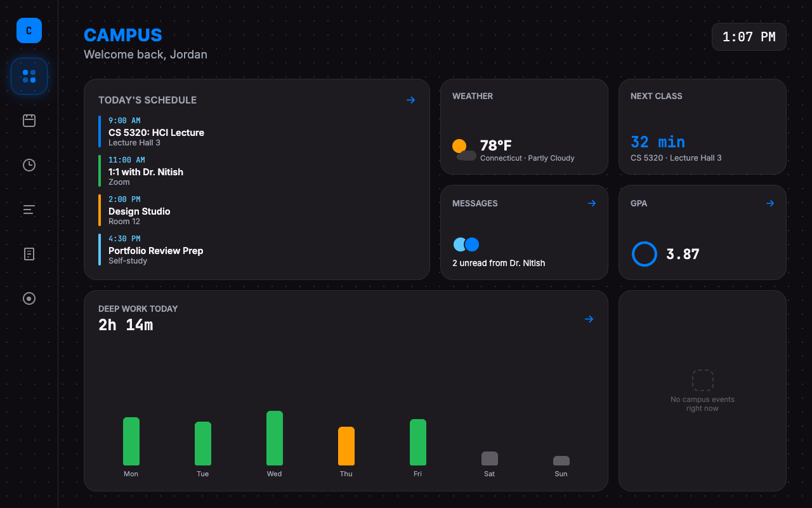Click the blue C app logo
The height and width of the screenshot is (508, 812).
click(x=29, y=30)
